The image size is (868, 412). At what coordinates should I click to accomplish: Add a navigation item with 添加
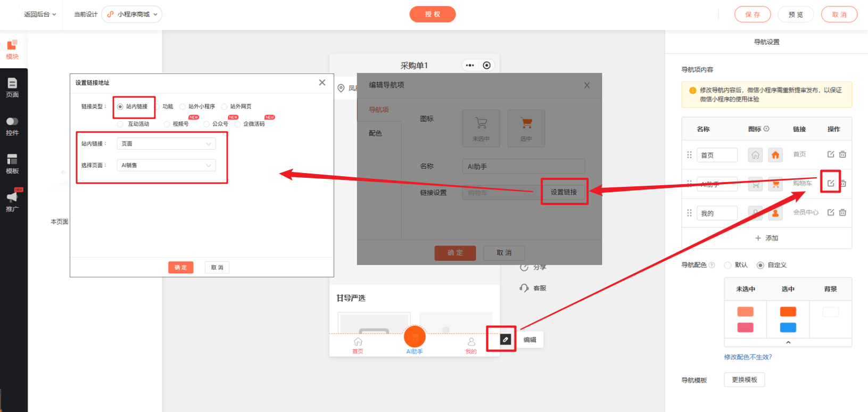point(766,238)
